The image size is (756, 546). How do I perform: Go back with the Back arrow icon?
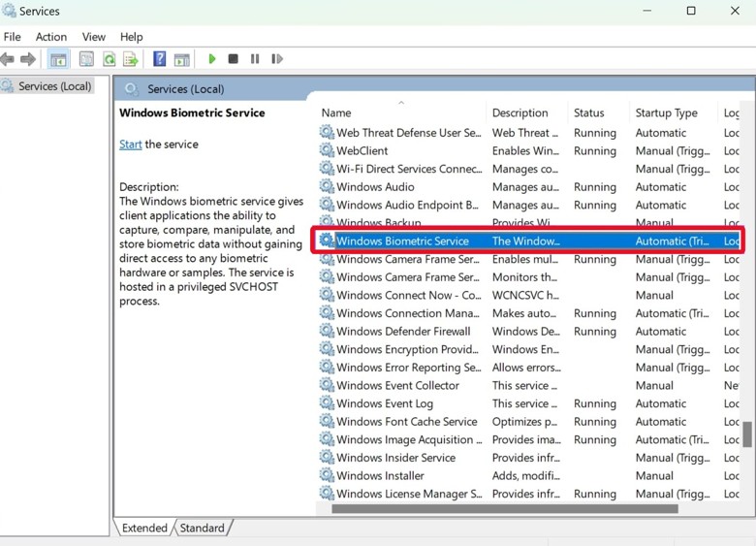click(7, 59)
